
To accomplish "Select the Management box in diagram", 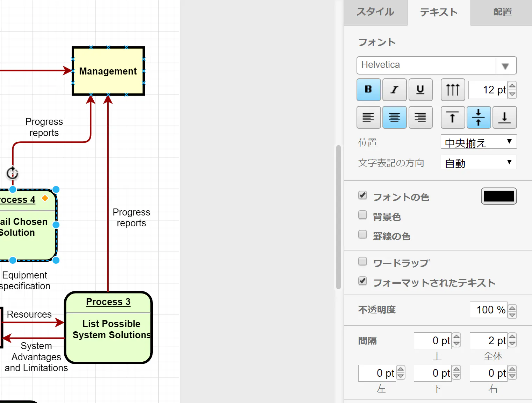I will 108,71.
